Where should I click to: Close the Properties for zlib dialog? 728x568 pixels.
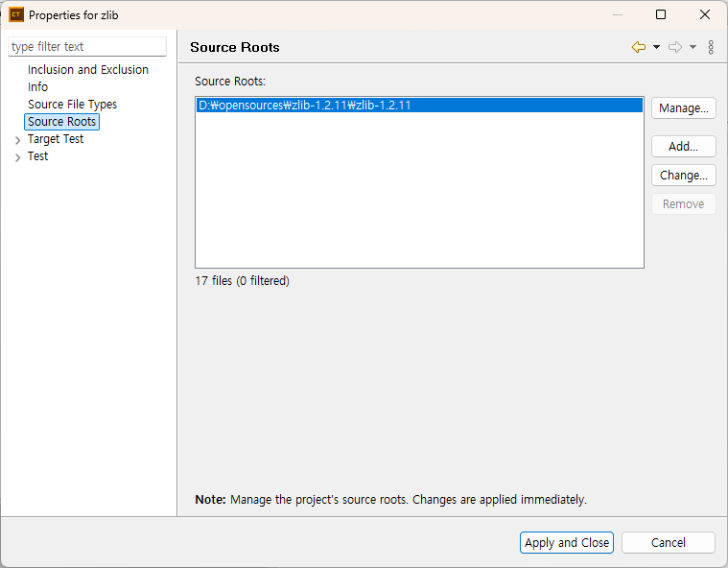(x=705, y=14)
